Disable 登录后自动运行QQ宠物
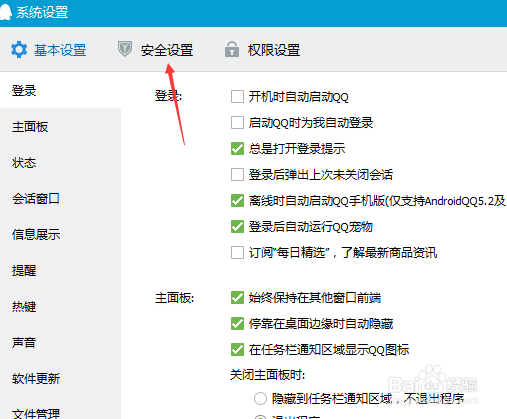 [237, 227]
